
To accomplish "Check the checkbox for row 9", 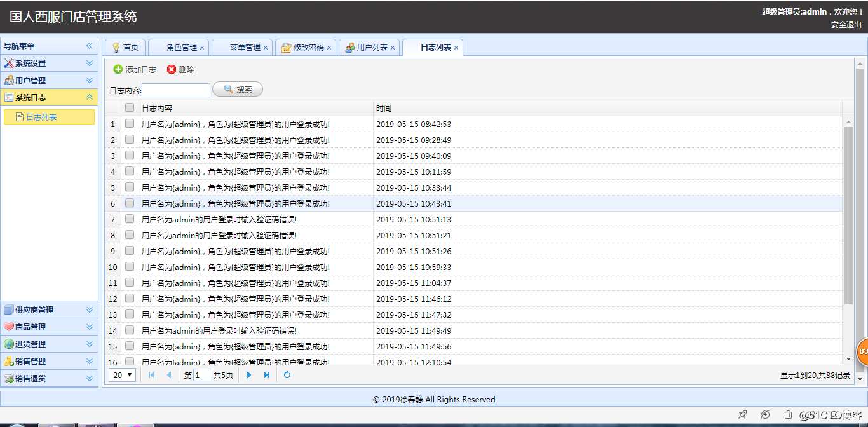I will point(130,251).
